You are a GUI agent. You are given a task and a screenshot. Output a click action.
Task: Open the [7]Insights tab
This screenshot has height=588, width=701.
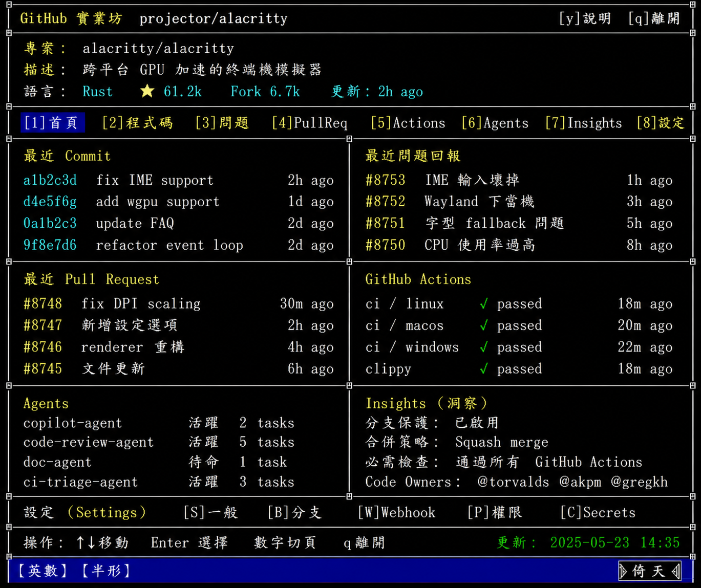tap(584, 123)
